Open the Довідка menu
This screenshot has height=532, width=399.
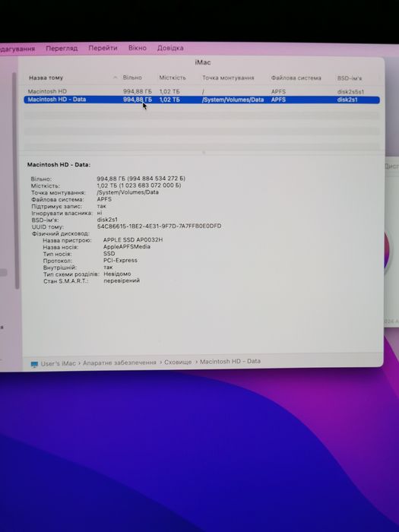click(170, 48)
